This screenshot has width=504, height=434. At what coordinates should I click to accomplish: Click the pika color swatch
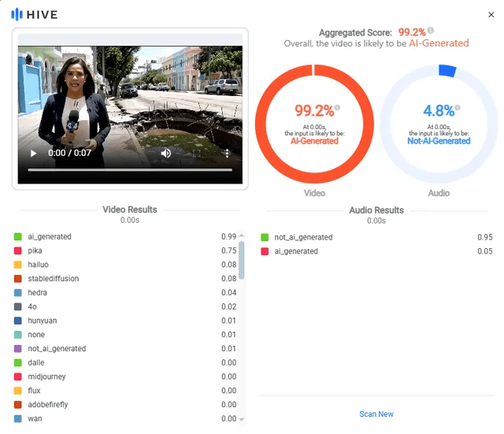coord(18,250)
